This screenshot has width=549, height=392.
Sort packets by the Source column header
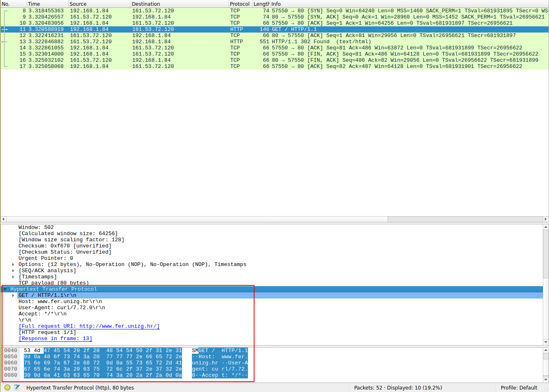pos(78,4)
